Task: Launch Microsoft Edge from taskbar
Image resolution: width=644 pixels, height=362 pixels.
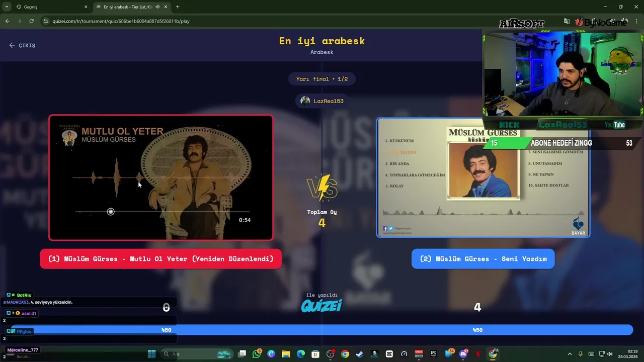Action: [x=301, y=354]
